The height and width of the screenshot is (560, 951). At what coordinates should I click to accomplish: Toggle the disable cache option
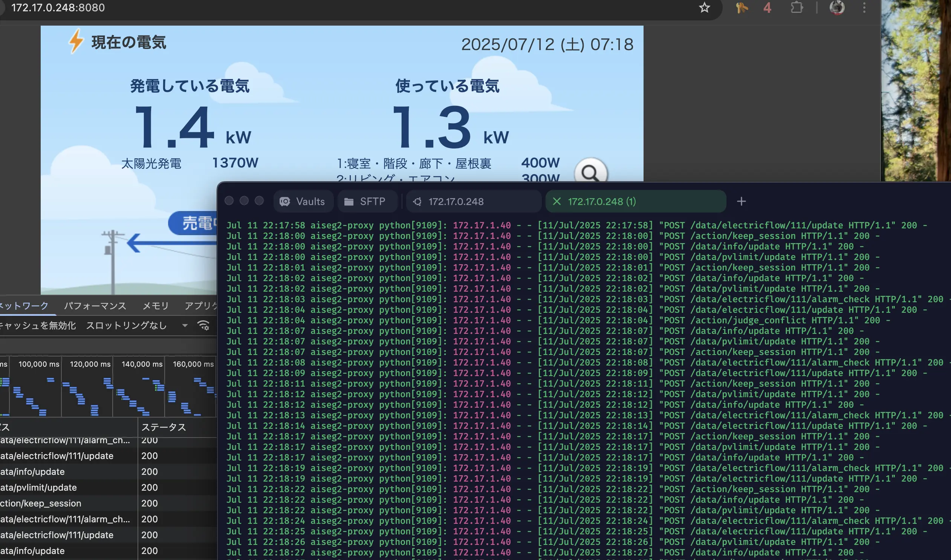point(38,325)
